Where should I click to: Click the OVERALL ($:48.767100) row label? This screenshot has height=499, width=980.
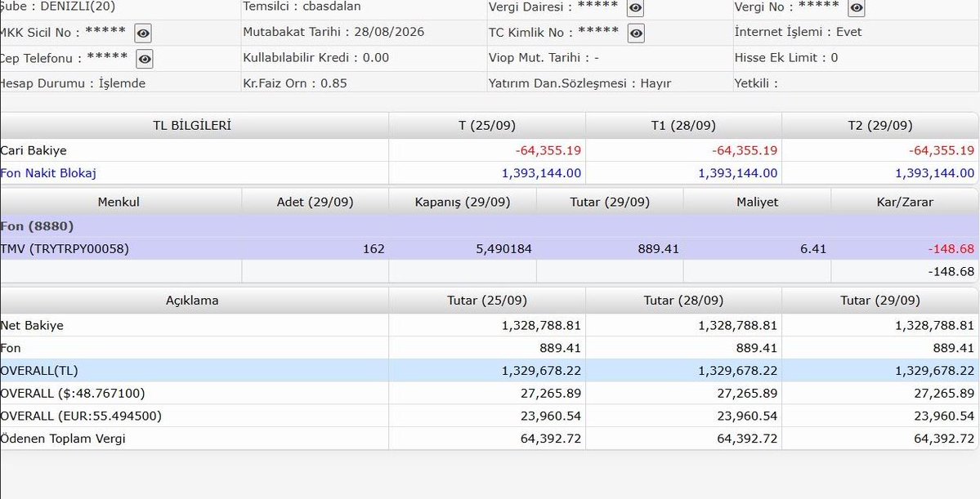[x=73, y=394]
